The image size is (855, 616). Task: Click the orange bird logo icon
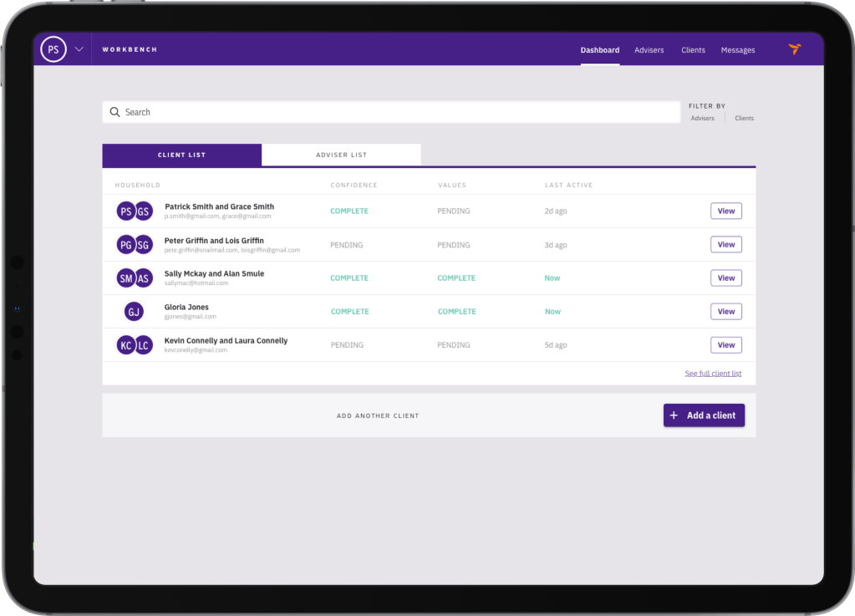[x=794, y=49]
